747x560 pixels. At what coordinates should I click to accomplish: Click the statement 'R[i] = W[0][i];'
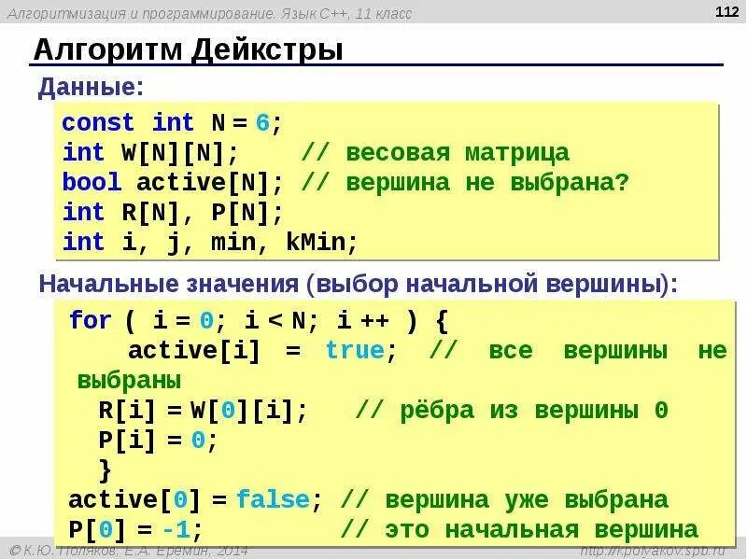pyautogui.click(x=203, y=411)
